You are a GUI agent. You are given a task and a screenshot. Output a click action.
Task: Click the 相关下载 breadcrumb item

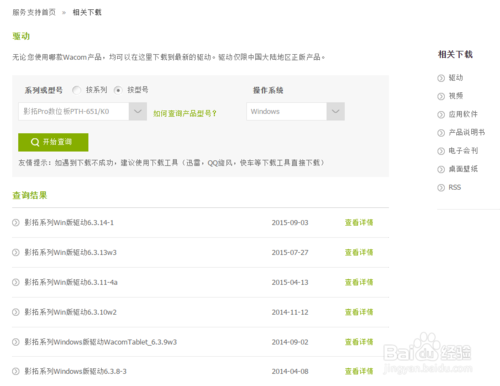coord(87,12)
